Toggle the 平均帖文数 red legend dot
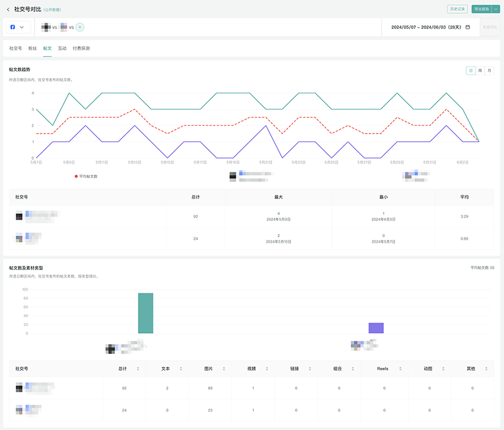 click(x=76, y=176)
